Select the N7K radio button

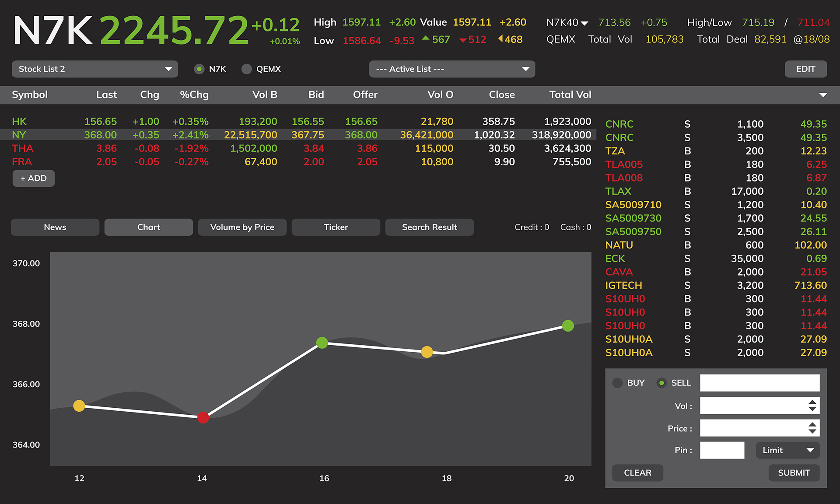199,69
